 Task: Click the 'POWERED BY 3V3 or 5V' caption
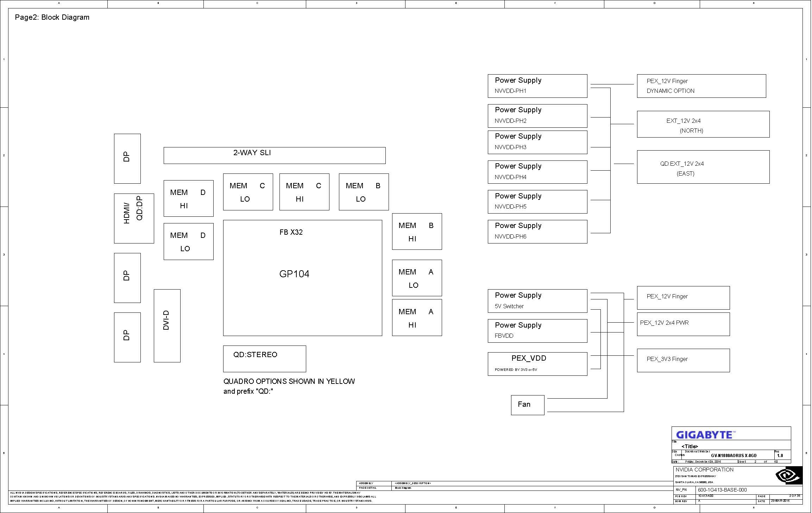pyautogui.click(x=516, y=370)
